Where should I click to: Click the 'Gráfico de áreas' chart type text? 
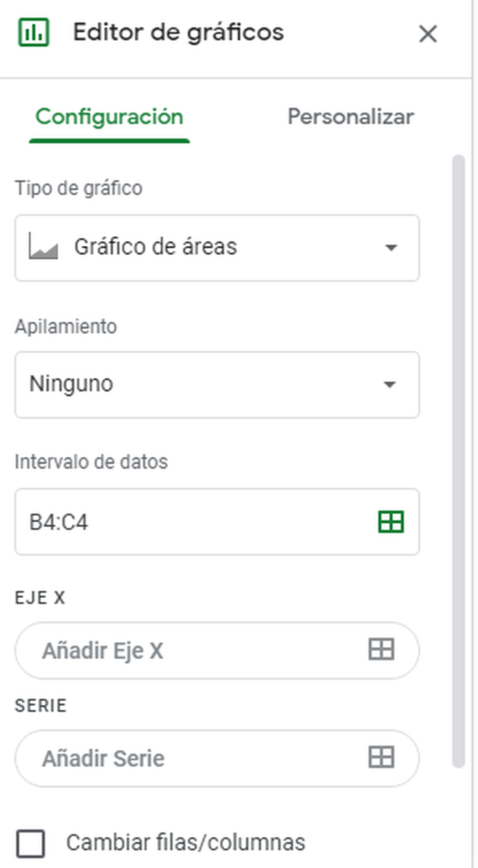pyautogui.click(x=156, y=247)
